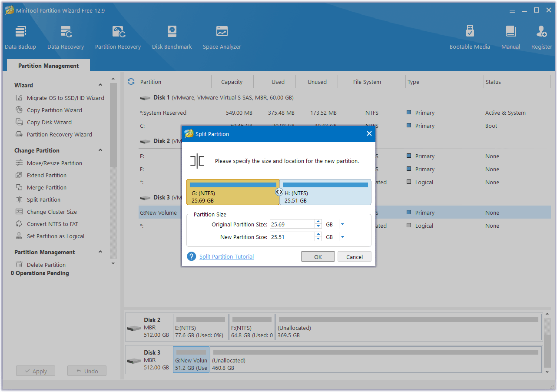Image resolution: width=557 pixels, height=392 pixels.
Task: Open Data Recovery tool
Action: pyautogui.click(x=66, y=37)
